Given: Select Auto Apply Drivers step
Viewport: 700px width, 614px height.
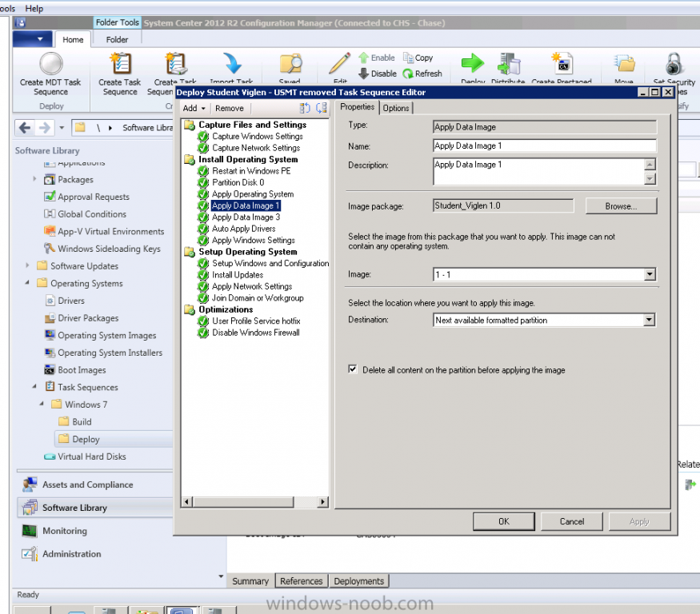Looking at the screenshot, I should point(243,229).
